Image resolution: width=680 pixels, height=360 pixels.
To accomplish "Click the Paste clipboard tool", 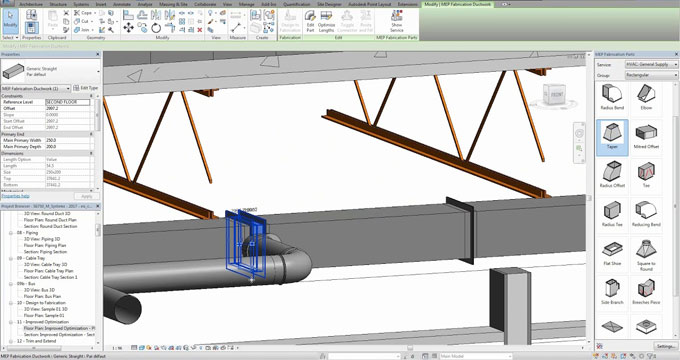I will coord(52,20).
